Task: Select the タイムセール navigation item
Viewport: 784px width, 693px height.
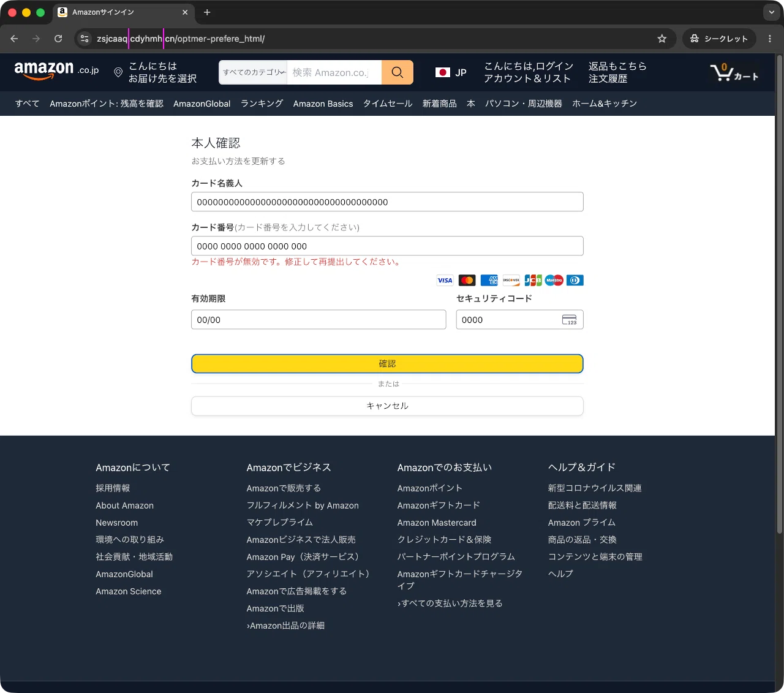Action: click(388, 104)
